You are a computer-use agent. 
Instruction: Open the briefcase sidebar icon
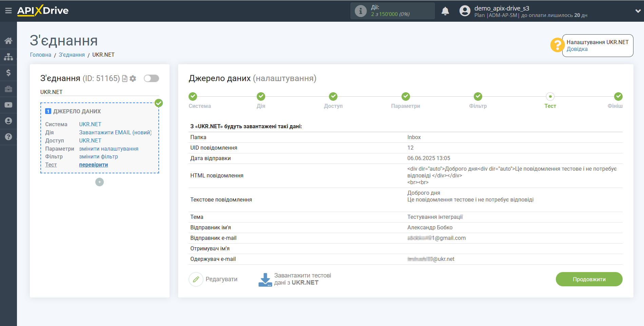(8, 89)
